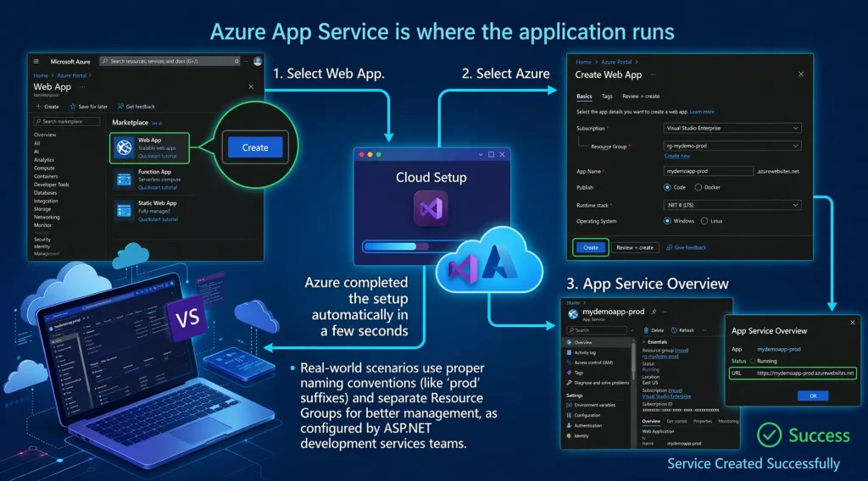
Task: Select the Function App marketplace icon
Action: click(x=124, y=180)
